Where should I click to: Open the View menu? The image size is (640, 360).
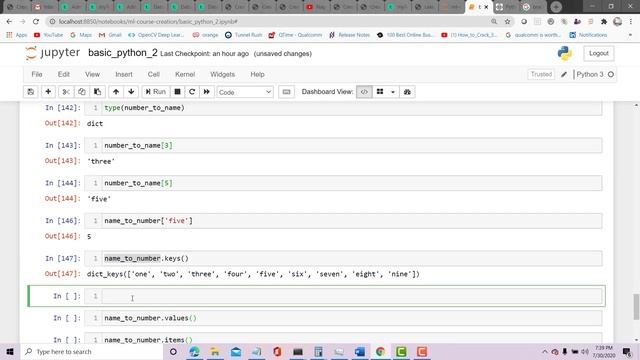[x=92, y=74]
